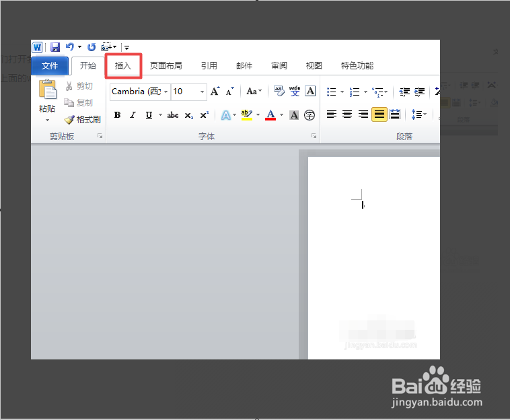Open the 文件 file tab
The image size is (510, 420).
50,66
